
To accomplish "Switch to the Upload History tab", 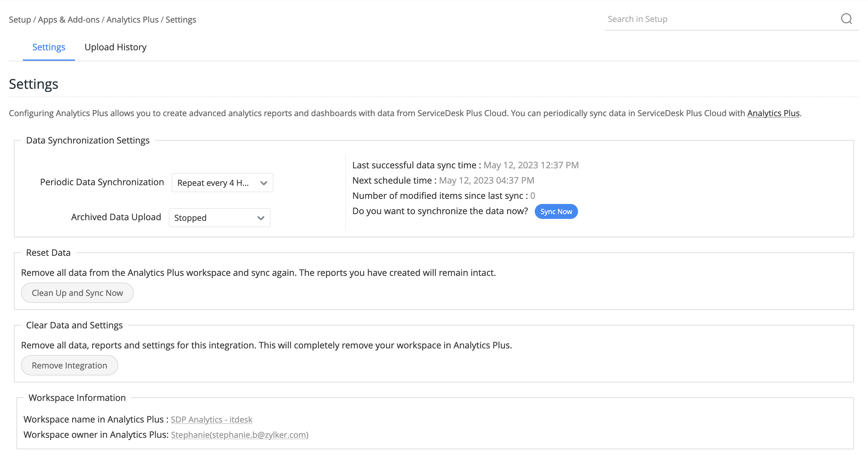I will [115, 47].
